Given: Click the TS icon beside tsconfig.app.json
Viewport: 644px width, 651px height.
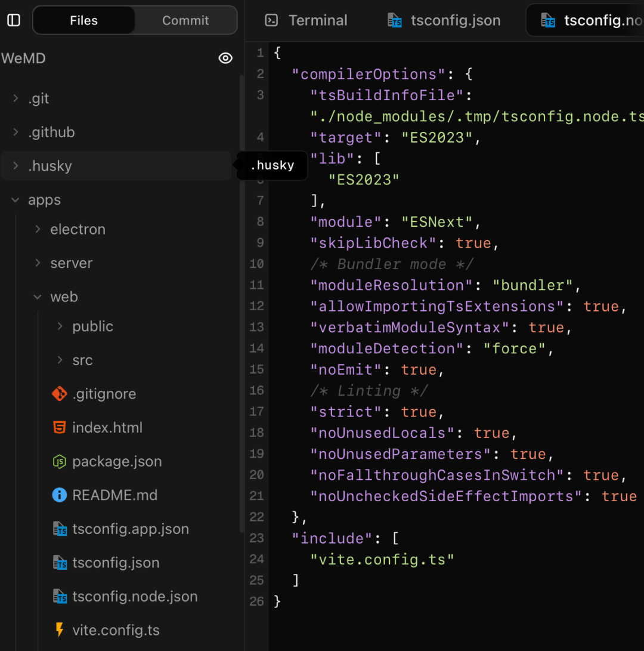Looking at the screenshot, I should 60,529.
